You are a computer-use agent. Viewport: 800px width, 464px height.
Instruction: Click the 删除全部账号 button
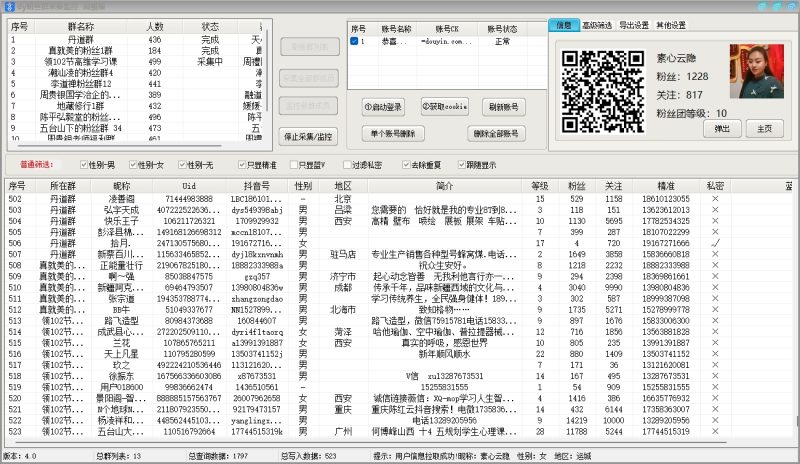point(496,134)
